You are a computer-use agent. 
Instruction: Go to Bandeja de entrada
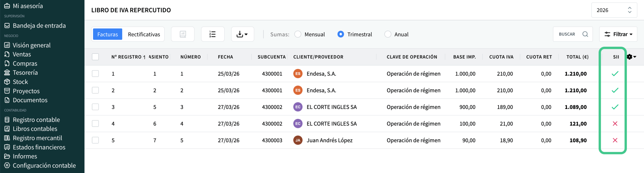tap(39, 26)
